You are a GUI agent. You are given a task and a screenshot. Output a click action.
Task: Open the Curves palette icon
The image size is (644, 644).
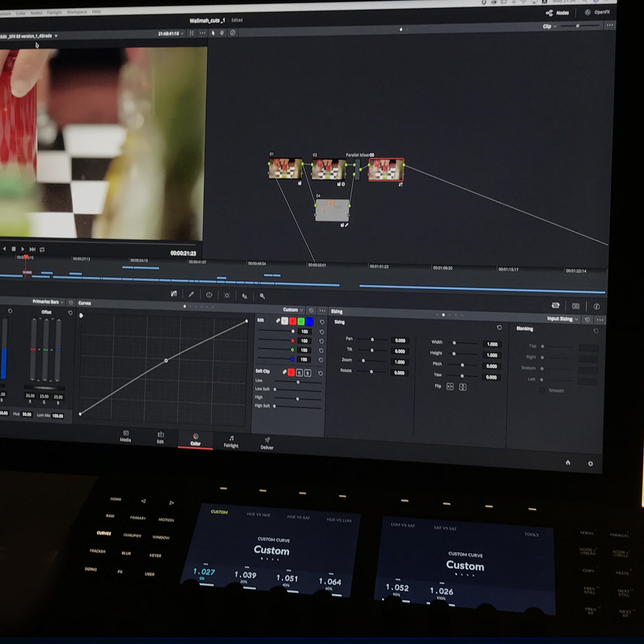point(174,294)
